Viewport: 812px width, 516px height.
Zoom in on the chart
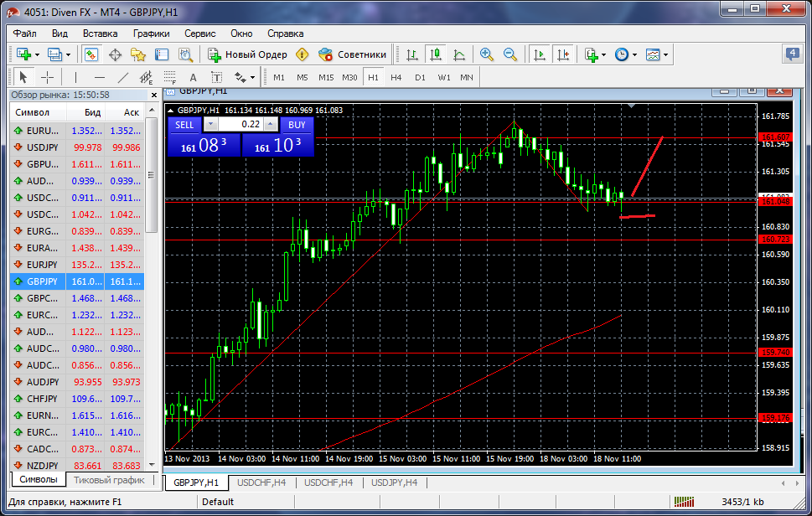coord(486,54)
